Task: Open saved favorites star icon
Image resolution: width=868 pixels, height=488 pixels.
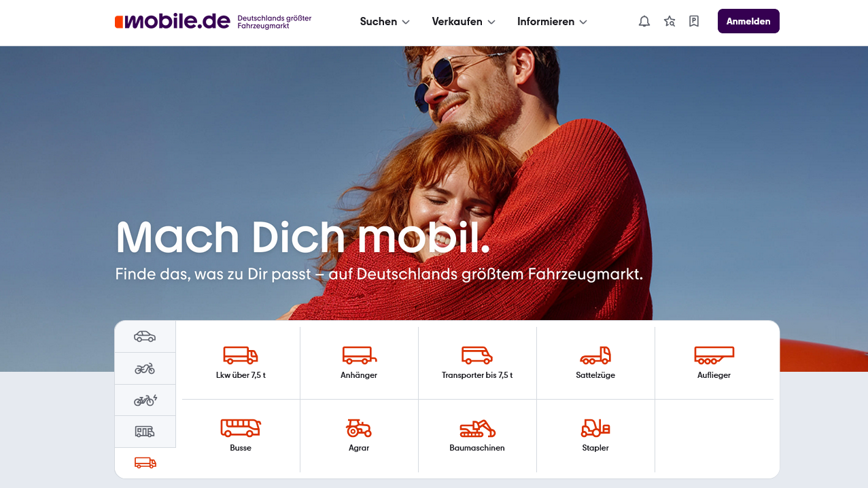Action: pos(670,21)
